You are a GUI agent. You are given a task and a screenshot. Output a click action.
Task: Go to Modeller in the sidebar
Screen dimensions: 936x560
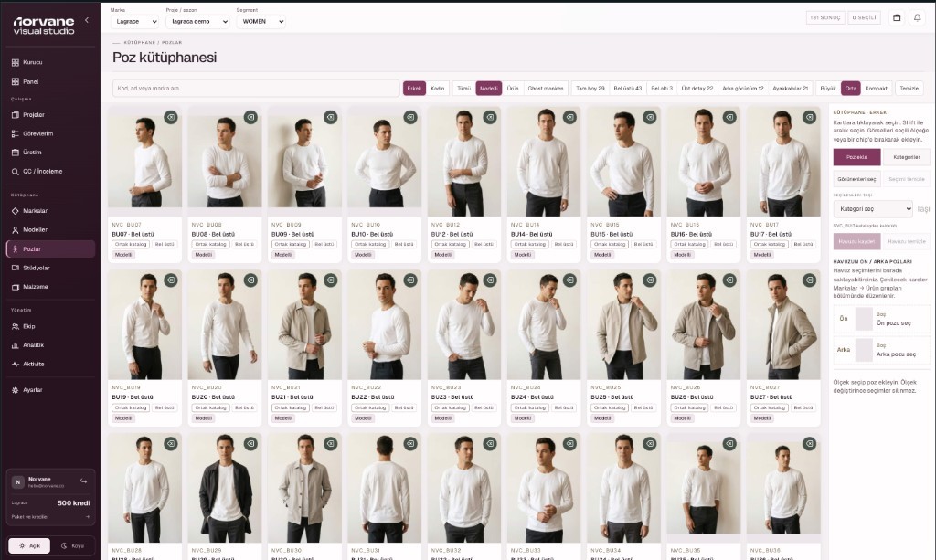point(35,229)
